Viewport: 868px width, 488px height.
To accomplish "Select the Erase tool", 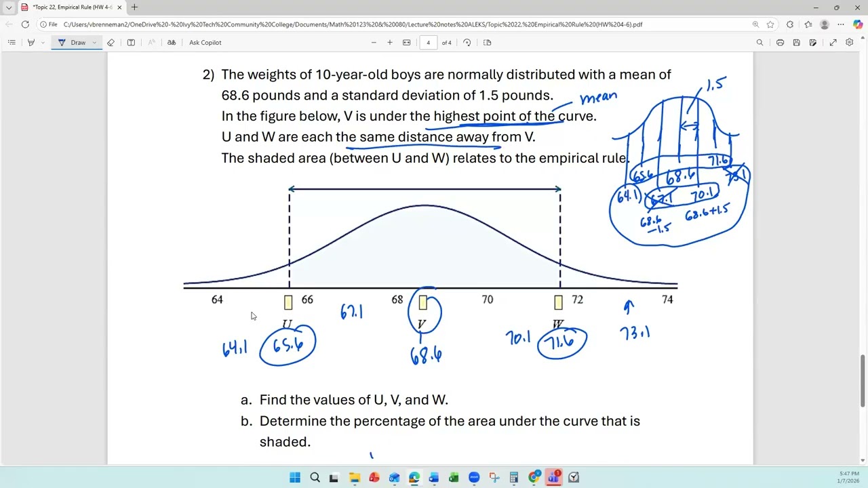I will pyautogui.click(x=111, y=42).
